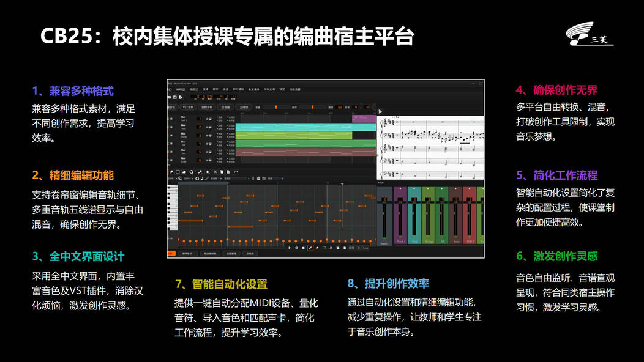Screen dimensions: 644x362
Task: Select the cyan clip on track 2 lane
Action: [305, 127]
